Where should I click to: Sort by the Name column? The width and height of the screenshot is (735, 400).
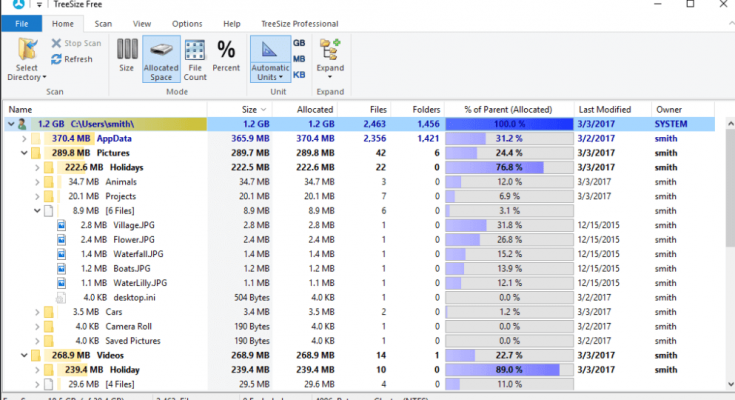[x=105, y=110]
